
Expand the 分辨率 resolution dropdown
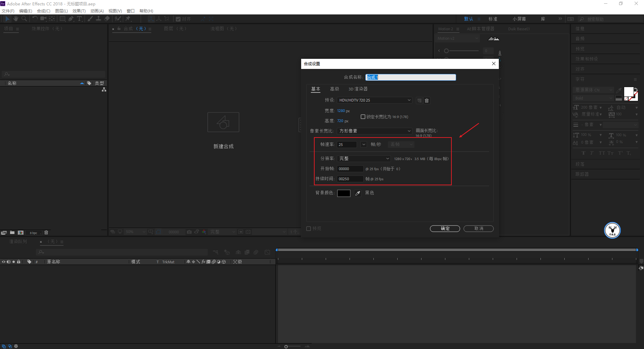(x=364, y=158)
